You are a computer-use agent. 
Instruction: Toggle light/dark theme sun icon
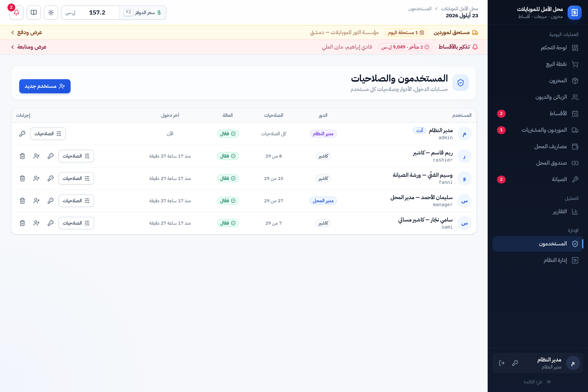point(51,13)
